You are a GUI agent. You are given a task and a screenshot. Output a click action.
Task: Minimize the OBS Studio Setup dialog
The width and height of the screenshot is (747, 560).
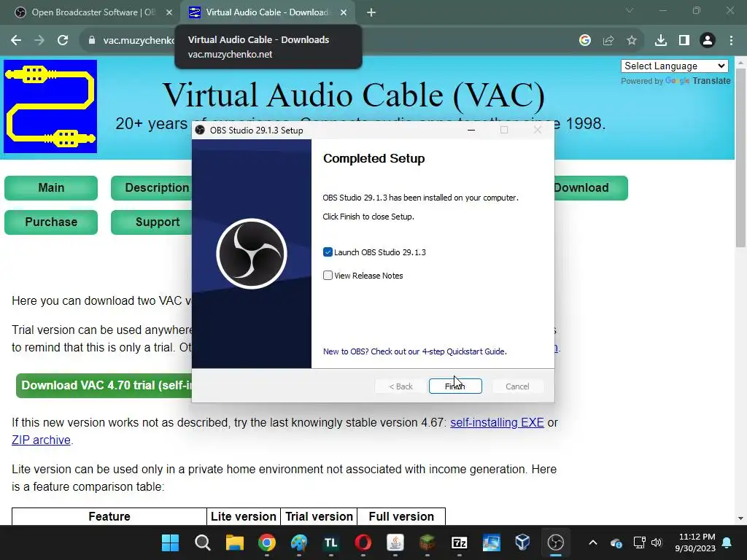471,130
